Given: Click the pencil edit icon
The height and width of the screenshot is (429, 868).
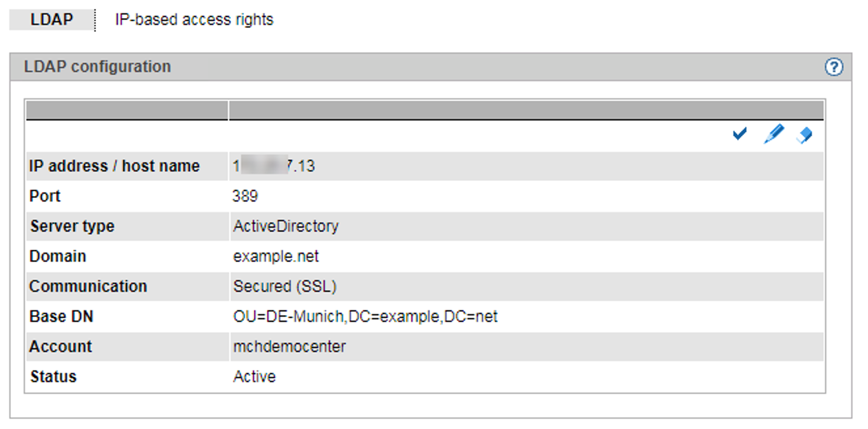Looking at the screenshot, I should 774,134.
